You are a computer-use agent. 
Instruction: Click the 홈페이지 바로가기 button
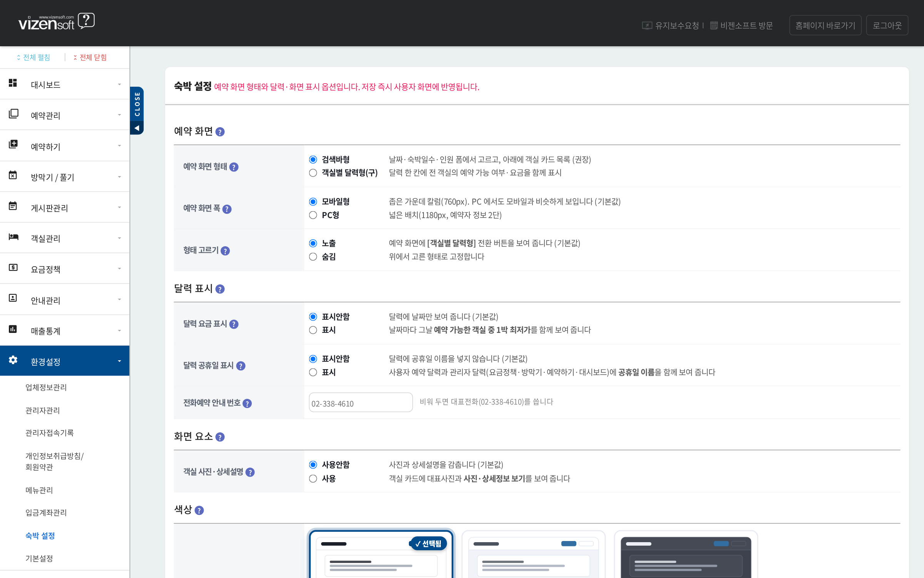pos(825,25)
